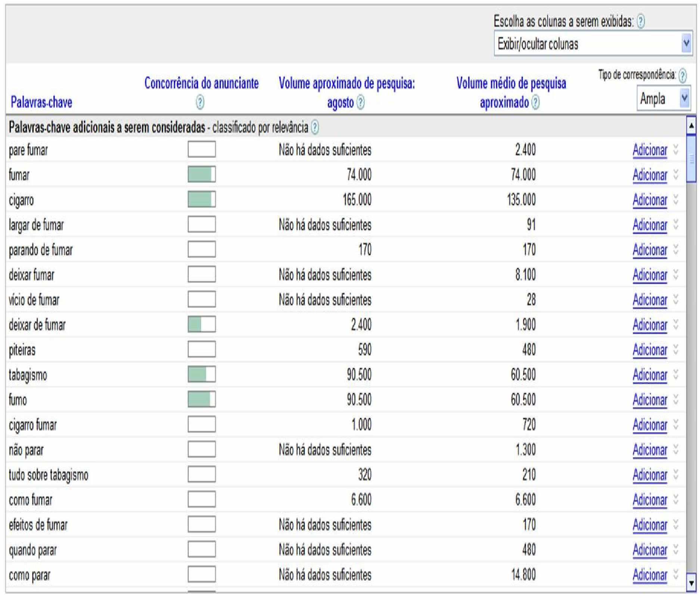This screenshot has height=600, width=700.
Task: Sort by Palavras-chave column header
Action: [x=41, y=102]
